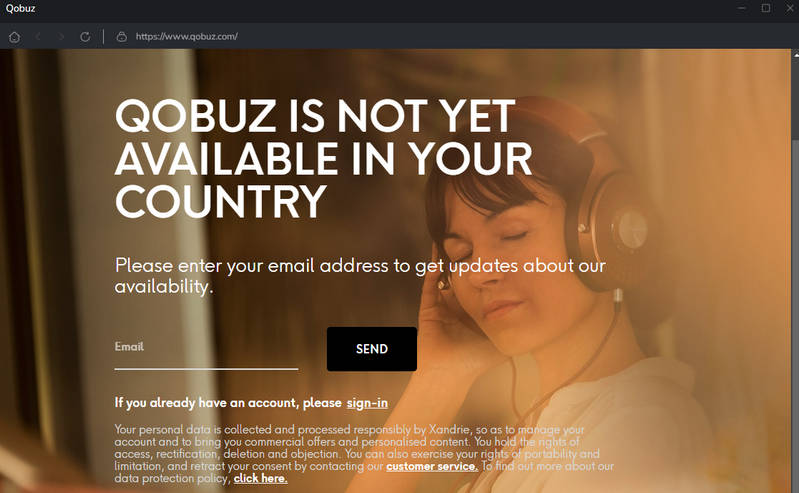Reload the Qobuz page
The image size is (799, 493).
85,37
